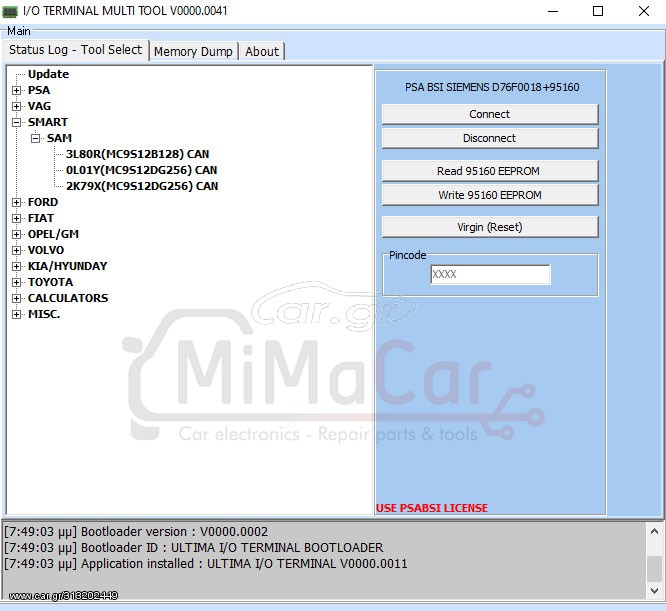
Task: Minimize the I/O Terminal window
Action: click(x=553, y=11)
